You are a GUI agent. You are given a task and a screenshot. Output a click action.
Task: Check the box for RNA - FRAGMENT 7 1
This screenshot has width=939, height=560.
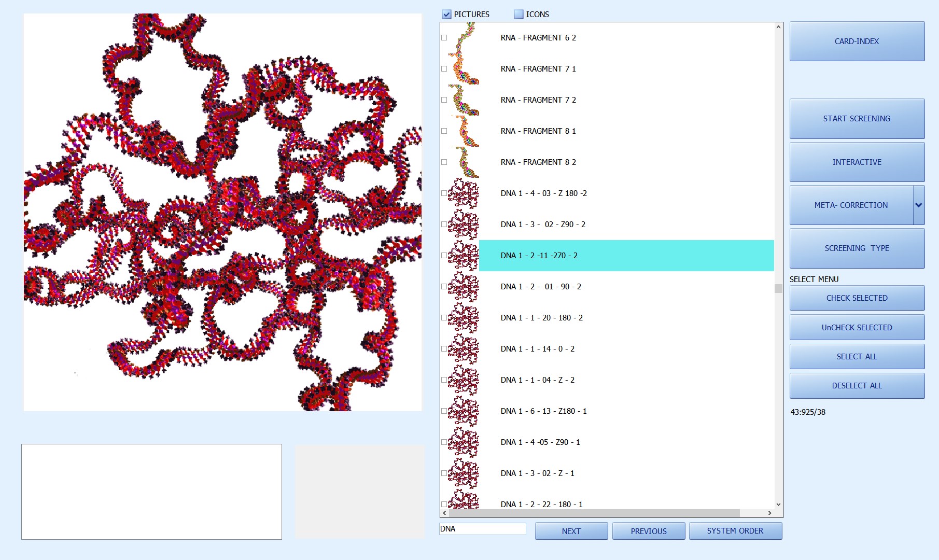click(444, 69)
